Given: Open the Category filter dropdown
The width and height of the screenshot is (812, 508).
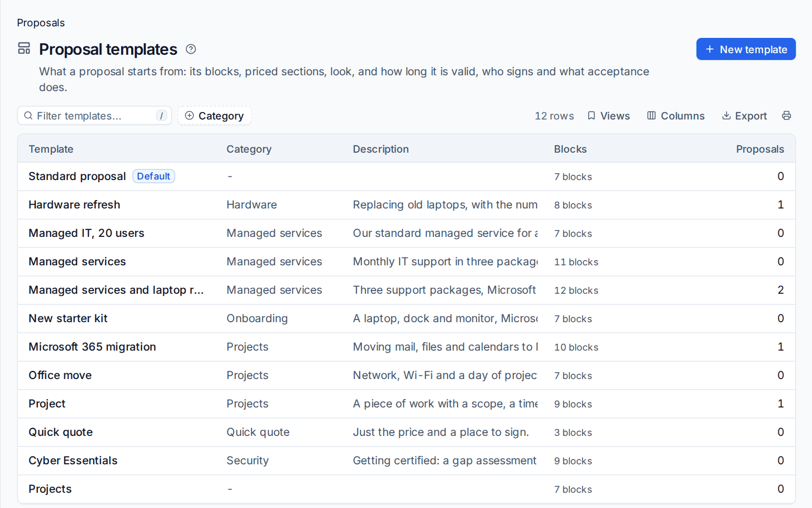Looking at the screenshot, I should pos(214,116).
